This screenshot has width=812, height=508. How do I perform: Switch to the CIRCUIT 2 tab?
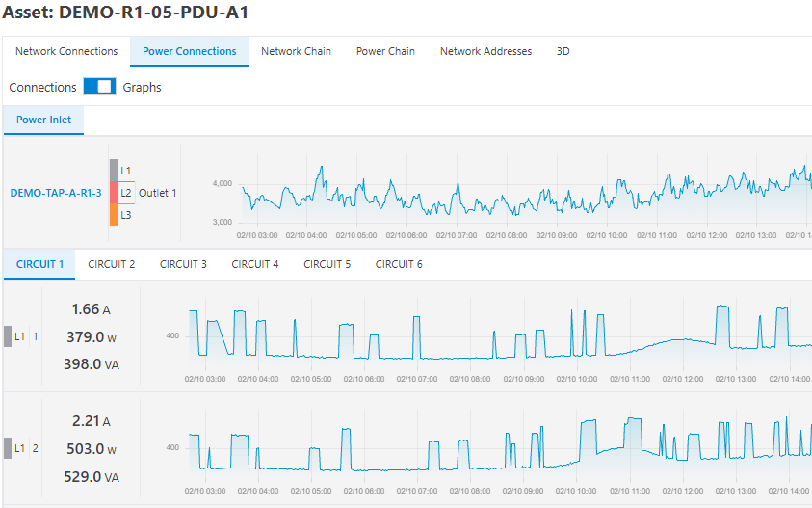click(x=112, y=264)
